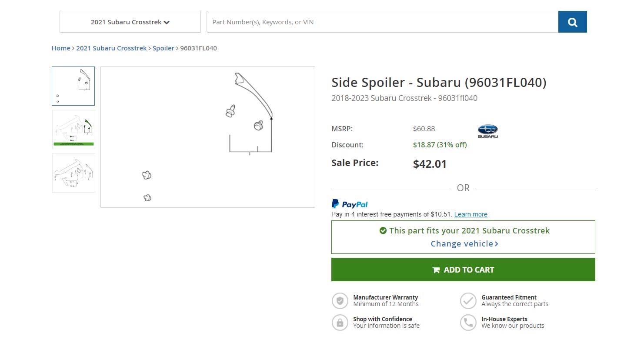Click the magnifying glass search button
Image resolution: width=644 pixels, height=353 pixels.
pyautogui.click(x=572, y=22)
